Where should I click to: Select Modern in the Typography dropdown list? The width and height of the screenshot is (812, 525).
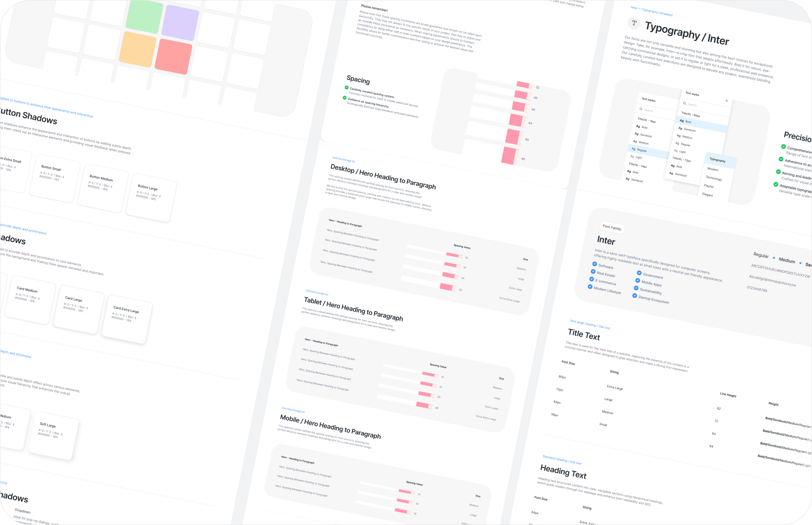712,169
